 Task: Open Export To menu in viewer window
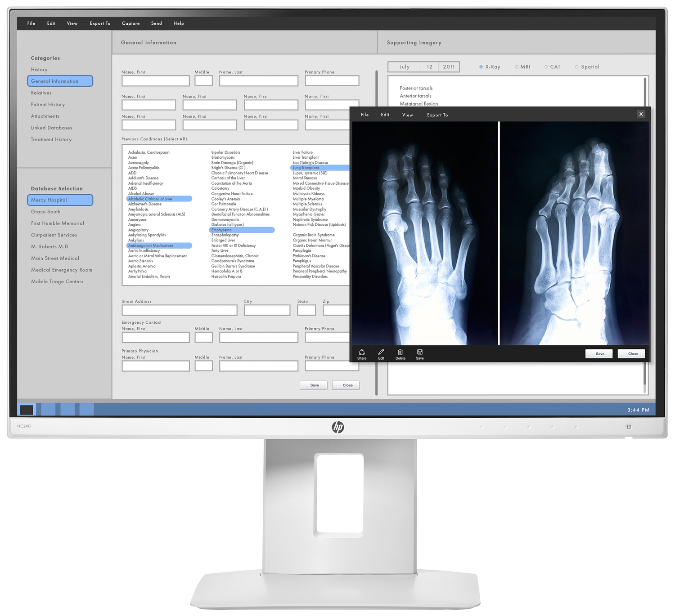click(437, 115)
